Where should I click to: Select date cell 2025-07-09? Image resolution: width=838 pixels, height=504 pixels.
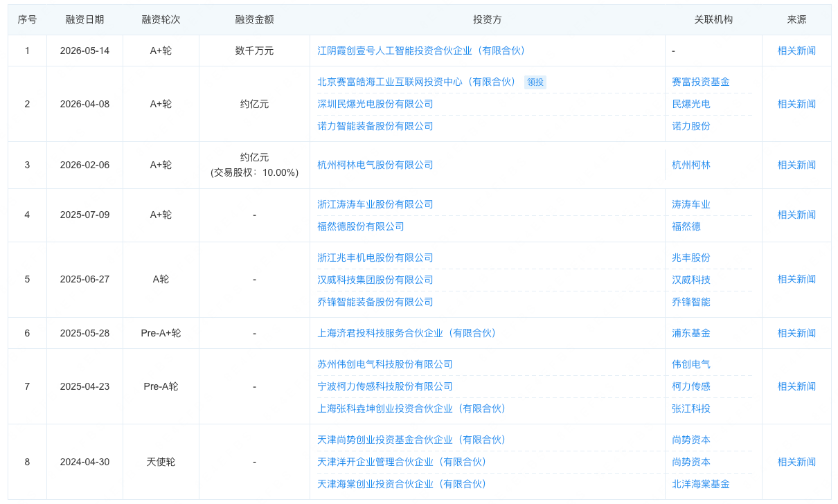click(84, 215)
